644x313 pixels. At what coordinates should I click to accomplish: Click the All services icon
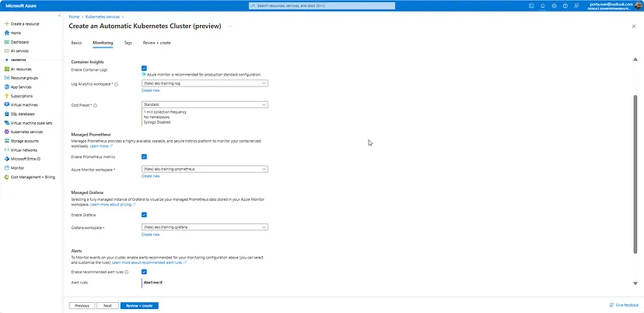[x=6, y=51]
